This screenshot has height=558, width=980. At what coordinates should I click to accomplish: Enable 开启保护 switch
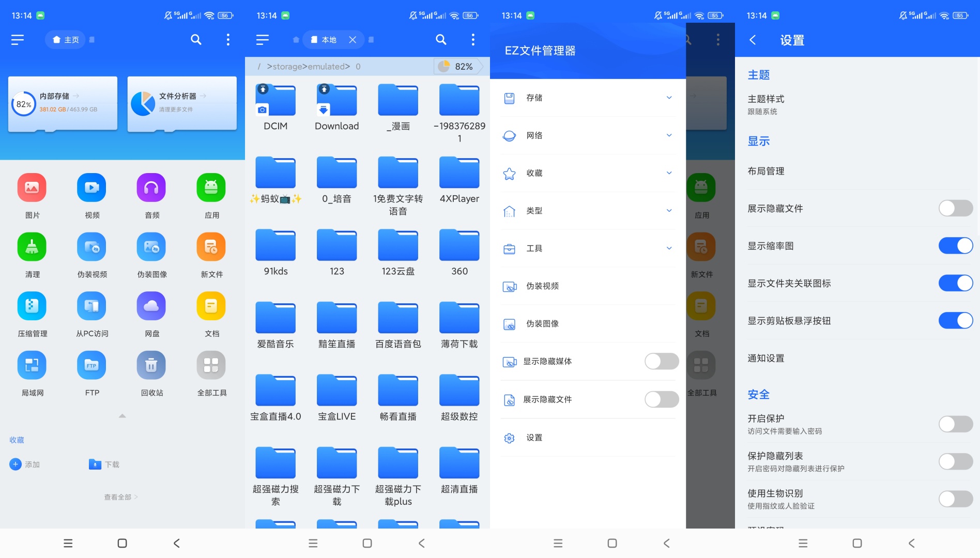coord(956,424)
